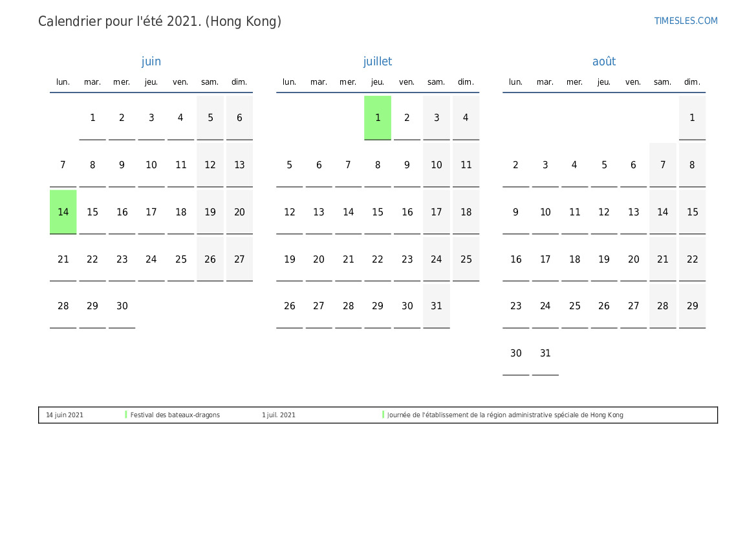
Task: Click the green-highlighted 14 June holiday cell
Action: [x=63, y=212]
